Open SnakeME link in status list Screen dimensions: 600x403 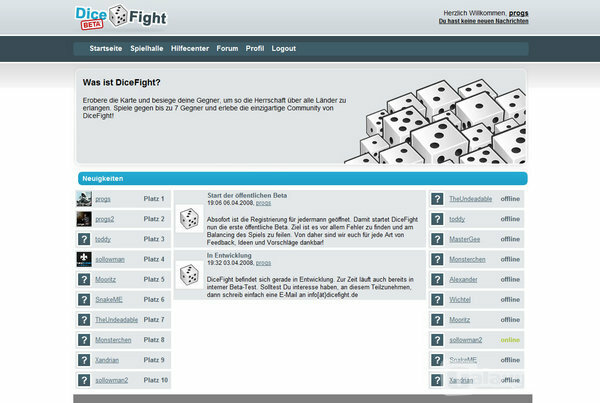463,360
